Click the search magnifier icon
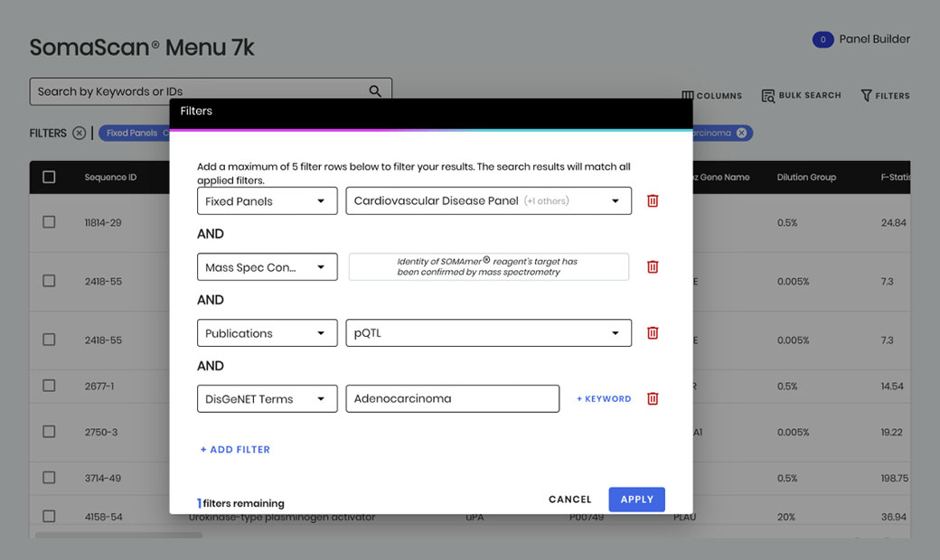Image resolution: width=940 pixels, height=560 pixels. (x=375, y=91)
